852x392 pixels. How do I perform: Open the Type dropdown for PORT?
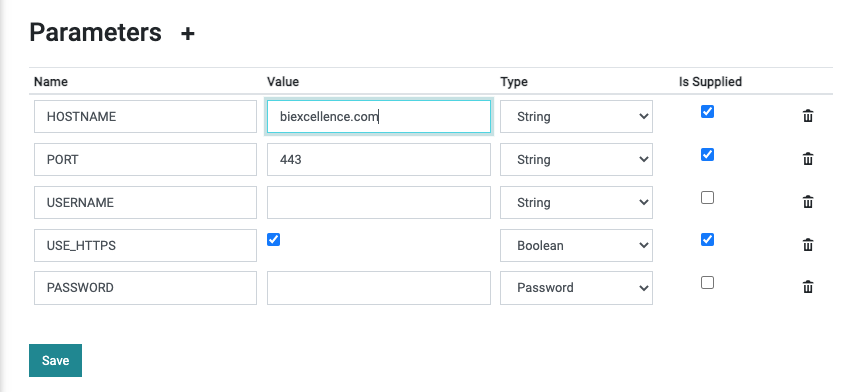(x=576, y=159)
